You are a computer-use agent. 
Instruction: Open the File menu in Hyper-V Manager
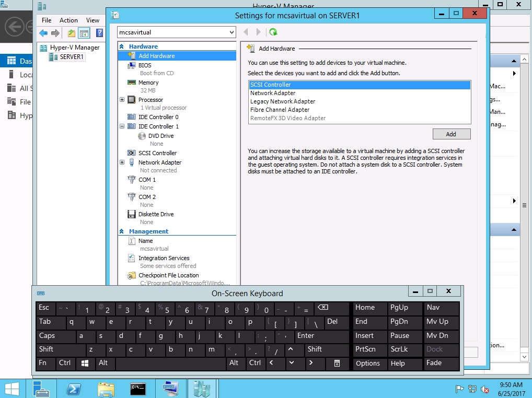(x=47, y=20)
